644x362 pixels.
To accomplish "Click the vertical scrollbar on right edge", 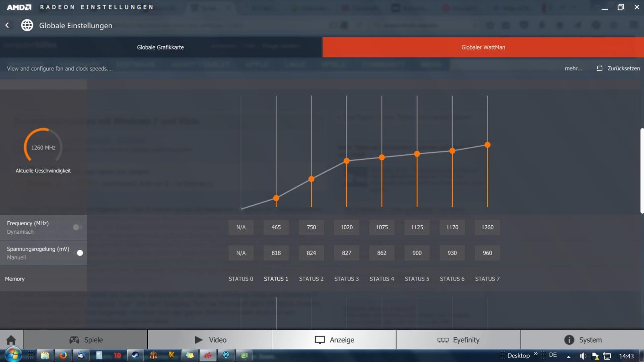I will click(x=642, y=171).
